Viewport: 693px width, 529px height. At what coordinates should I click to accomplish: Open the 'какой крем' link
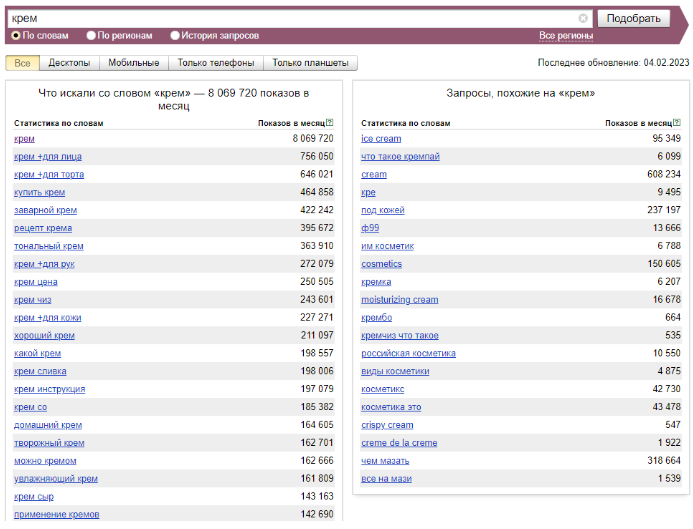38,354
